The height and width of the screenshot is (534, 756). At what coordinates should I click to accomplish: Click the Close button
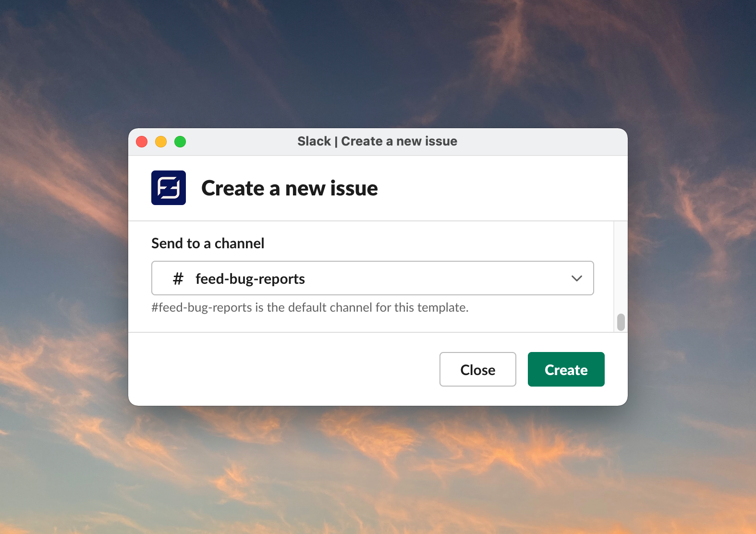pos(478,369)
